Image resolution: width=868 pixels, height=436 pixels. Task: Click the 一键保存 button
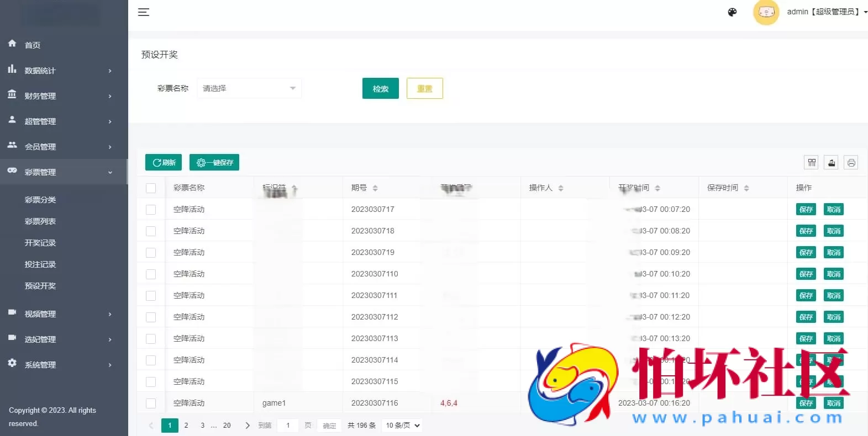tap(214, 162)
